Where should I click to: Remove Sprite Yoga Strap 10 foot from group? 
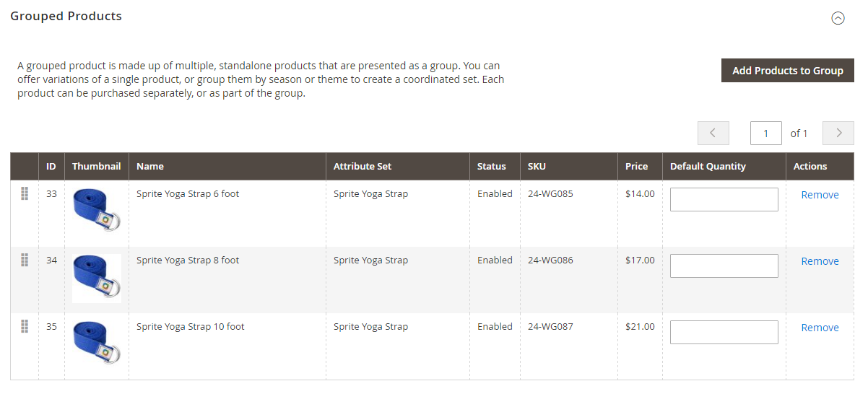pyautogui.click(x=820, y=328)
